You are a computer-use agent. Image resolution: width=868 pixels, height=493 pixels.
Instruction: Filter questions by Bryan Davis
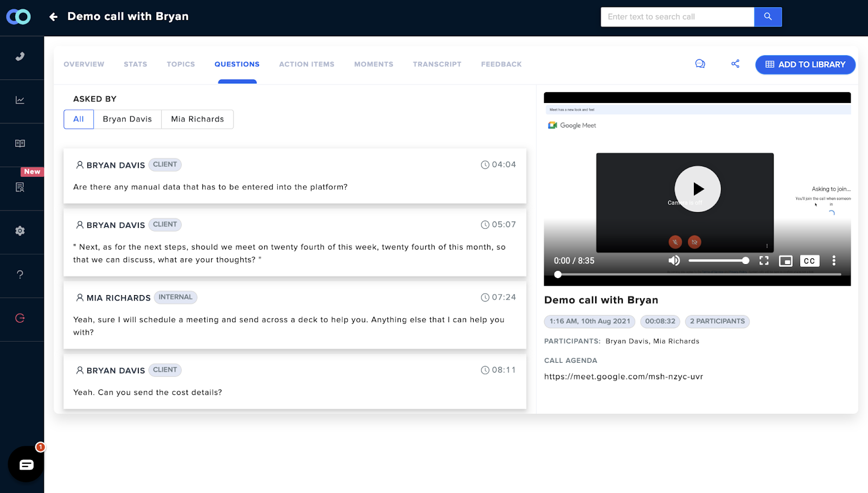(127, 119)
